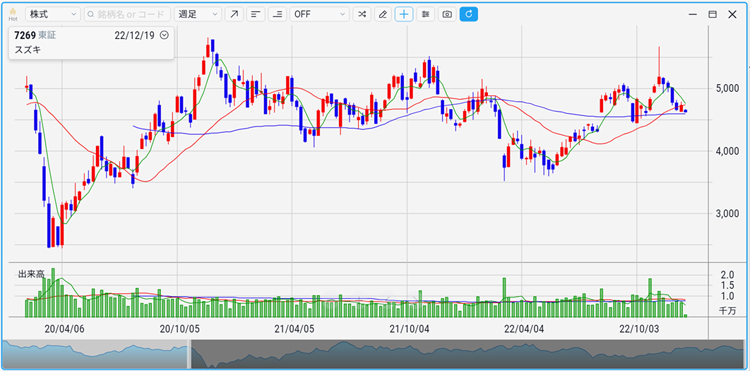Viewport: 750px width, 371px height.
Task: Click the 千万 volume unit label
Action: coord(727,311)
